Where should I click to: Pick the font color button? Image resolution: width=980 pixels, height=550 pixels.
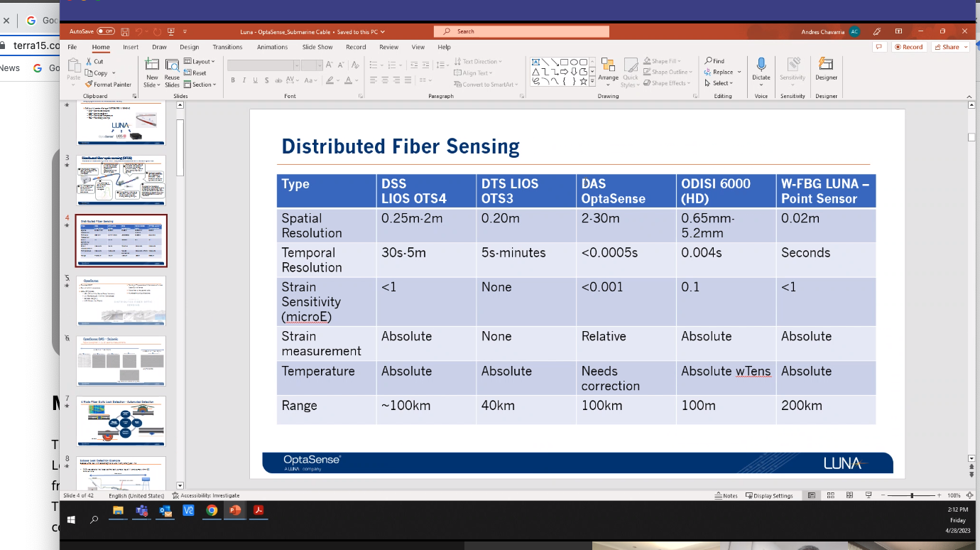pos(350,80)
